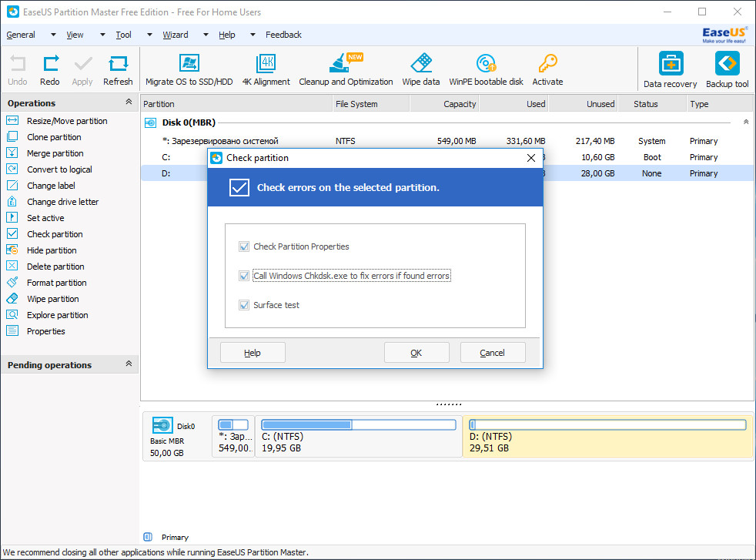Collapse the Disk 0(MBR) group
Screen dimensions: 756x560
(746, 122)
